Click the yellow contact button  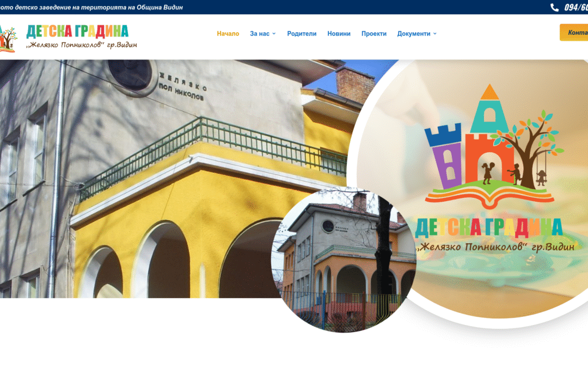(574, 32)
